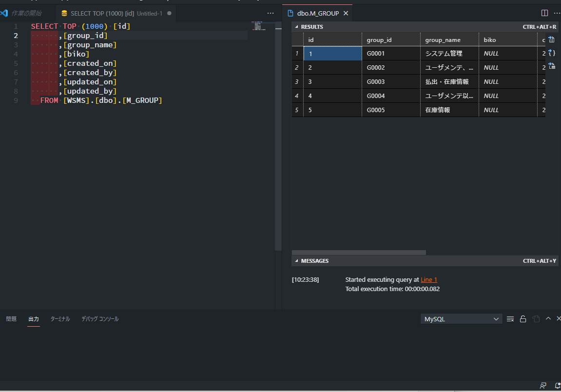Collapse the RESULTS section

(x=297, y=27)
